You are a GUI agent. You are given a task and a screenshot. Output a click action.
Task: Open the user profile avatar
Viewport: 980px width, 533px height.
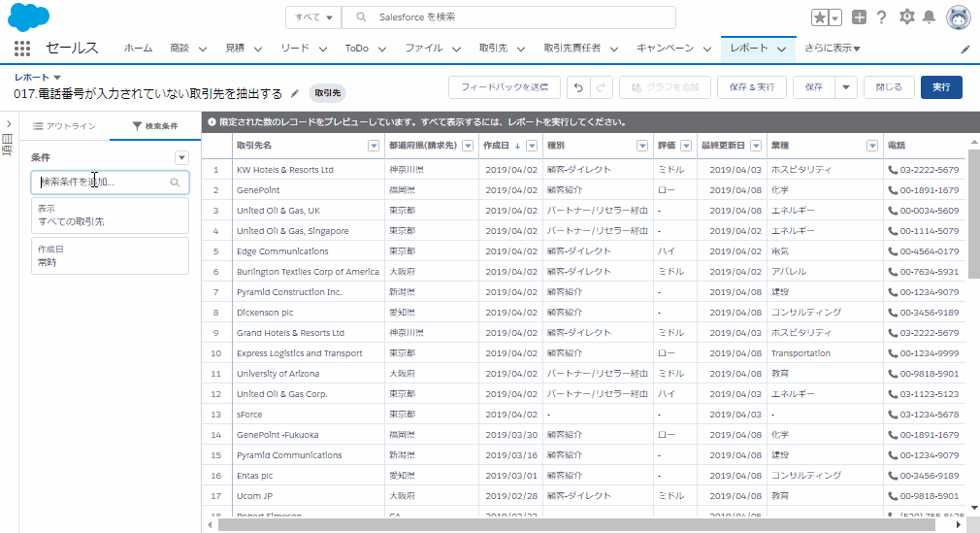tap(958, 17)
